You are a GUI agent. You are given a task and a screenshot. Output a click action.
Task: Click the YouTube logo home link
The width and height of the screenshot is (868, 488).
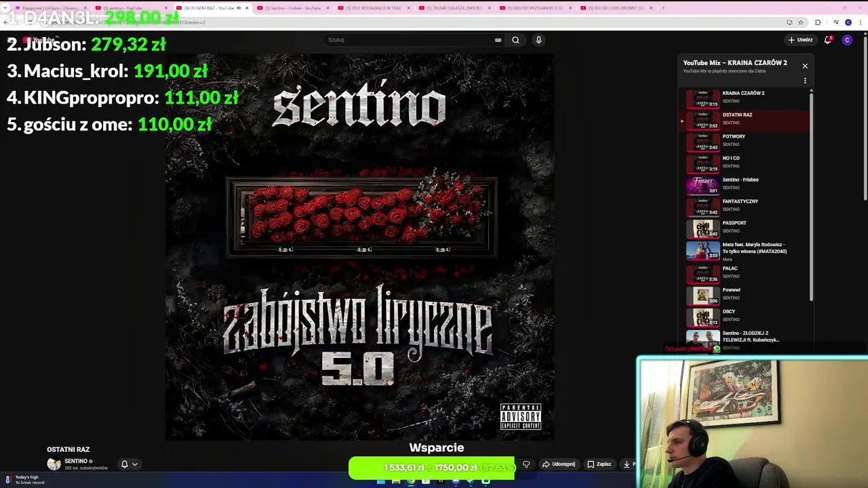click(39, 40)
